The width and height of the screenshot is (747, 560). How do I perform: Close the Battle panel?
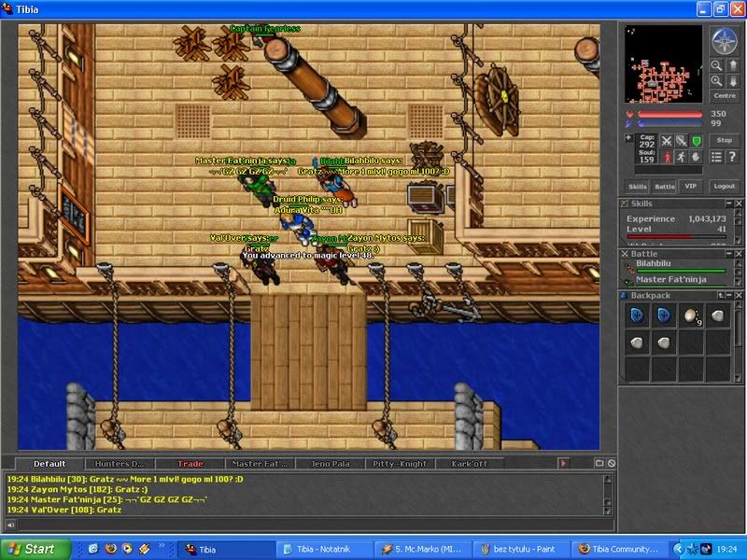pos(739,254)
